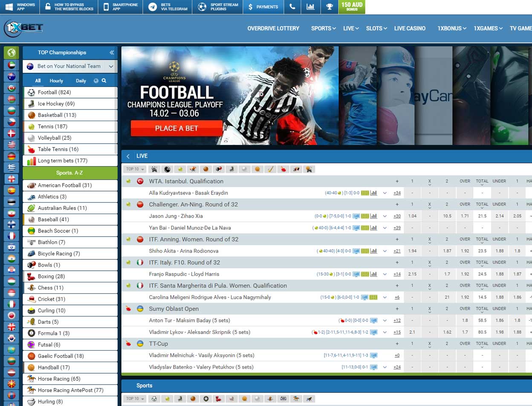Filter the Sports section by game controller icon

pos(283,399)
